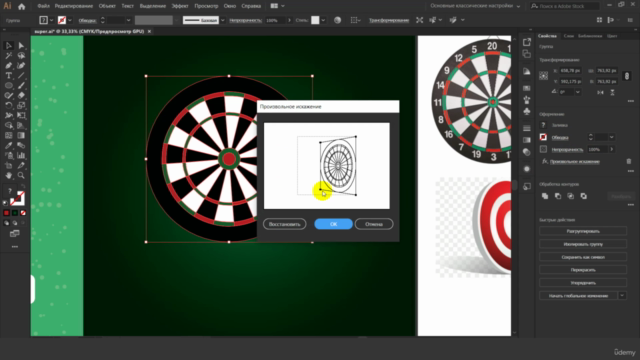Select the Perspective Grid tool

point(21,125)
